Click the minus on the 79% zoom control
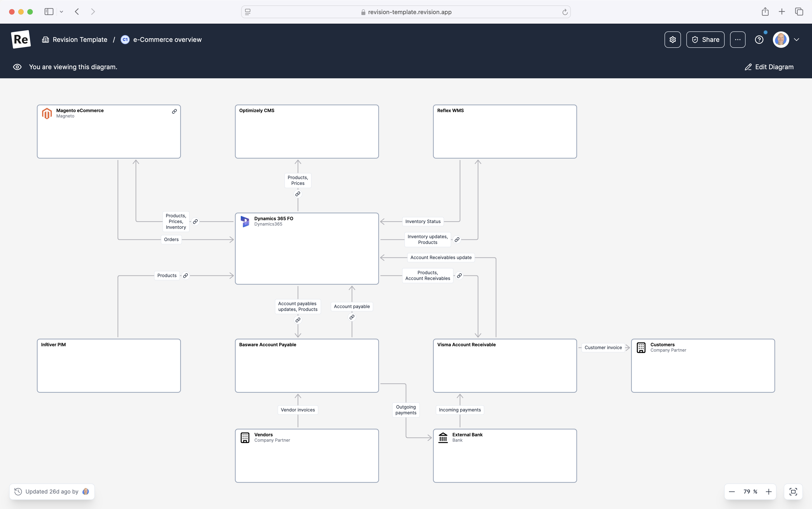Viewport: 812px width, 509px height. point(732,491)
